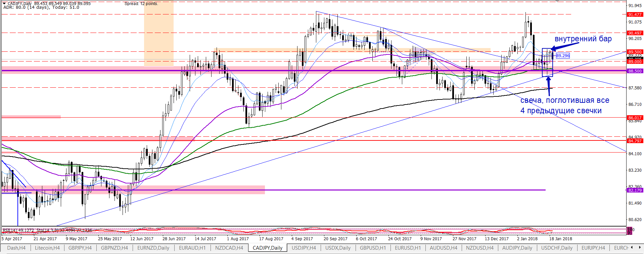Click the RSI(14) indicator label
This screenshot has height=254, width=644.
click(x=18, y=230)
